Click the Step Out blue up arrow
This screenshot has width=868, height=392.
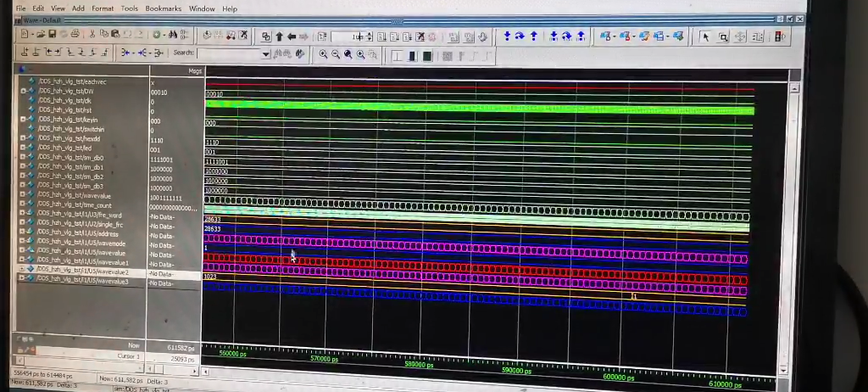(x=534, y=36)
